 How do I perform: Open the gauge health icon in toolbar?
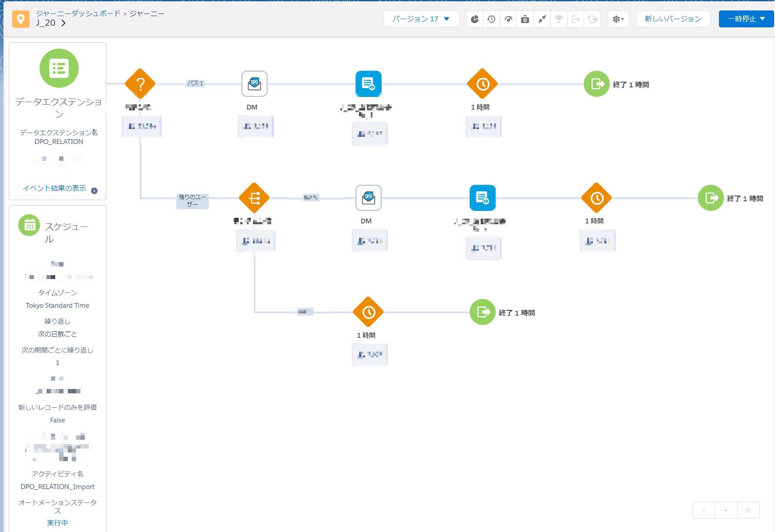[x=508, y=19]
